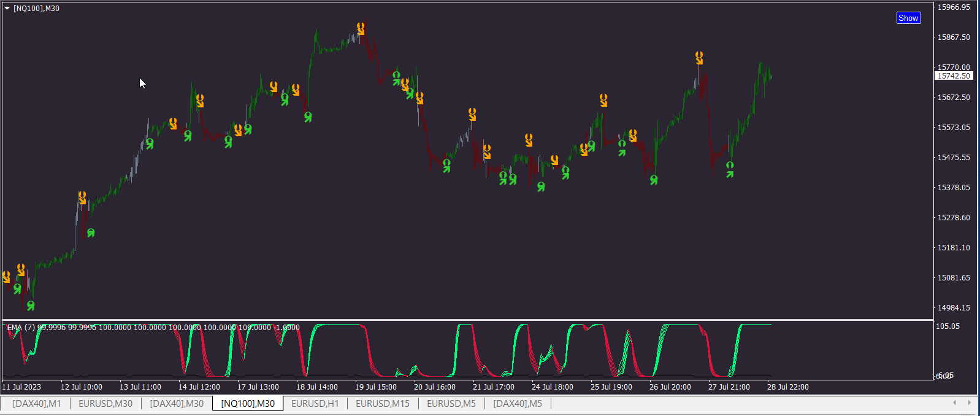Image resolution: width=980 pixels, height=416 pixels.
Task: Click the 21 Jul 17:00 time axis label
Action: coord(494,387)
